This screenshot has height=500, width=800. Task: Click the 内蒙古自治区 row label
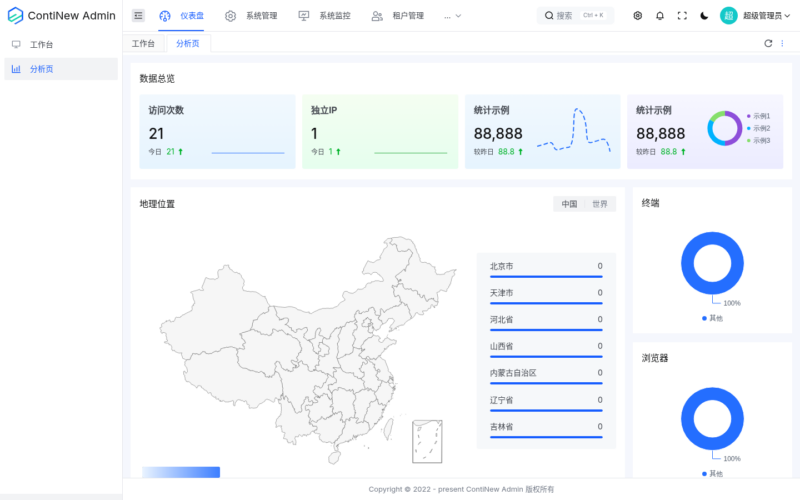click(x=513, y=373)
